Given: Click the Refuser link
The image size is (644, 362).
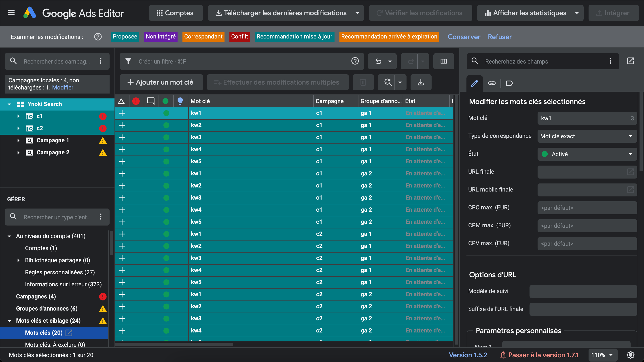Looking at the screenshot, I should tap(500, 37).
